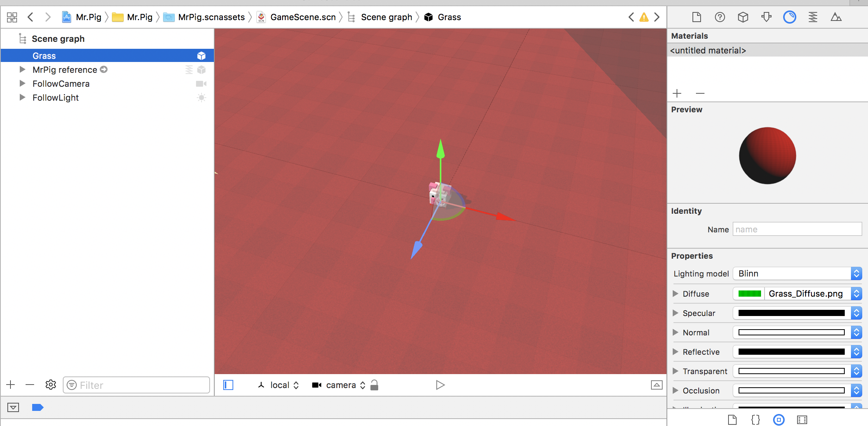Add a new material with plus button
The image size is (868, 426).
(677, 93)
